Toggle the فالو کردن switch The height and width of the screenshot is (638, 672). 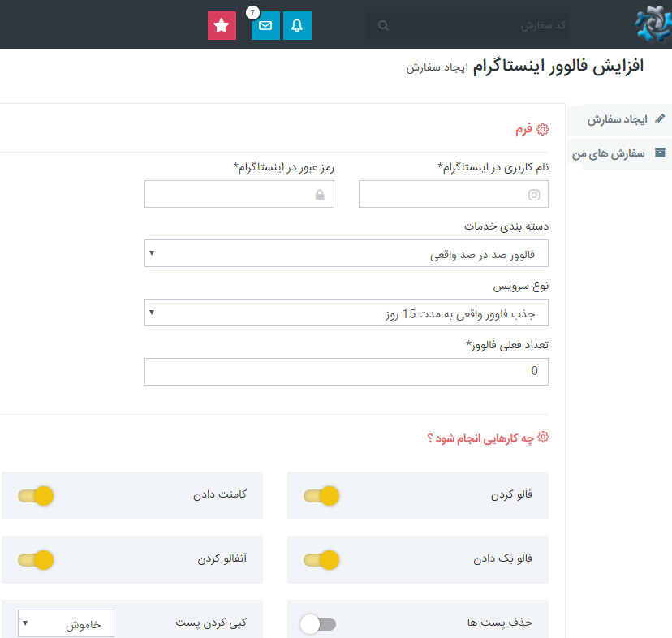321,496
